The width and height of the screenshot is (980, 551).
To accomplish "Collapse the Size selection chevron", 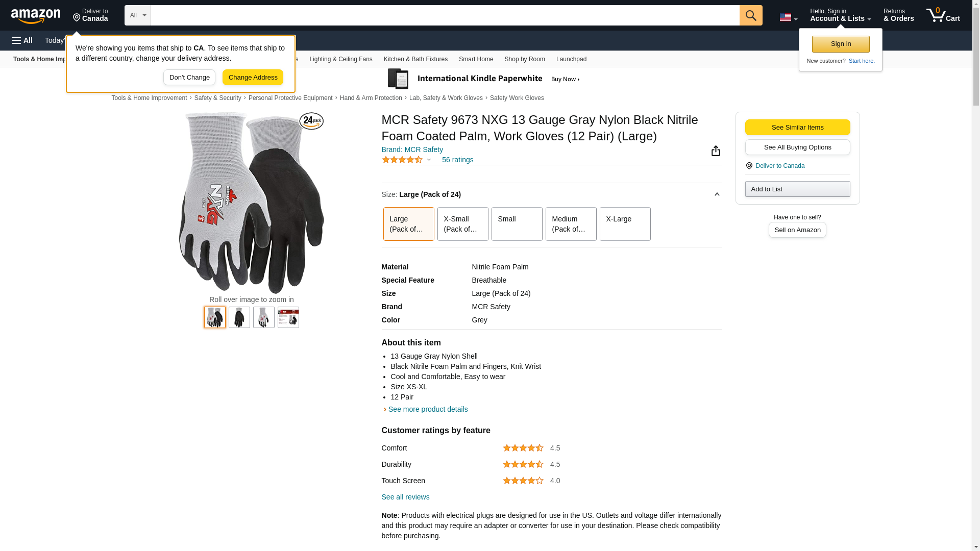I will pyautogui.click(x=717, y=194).
